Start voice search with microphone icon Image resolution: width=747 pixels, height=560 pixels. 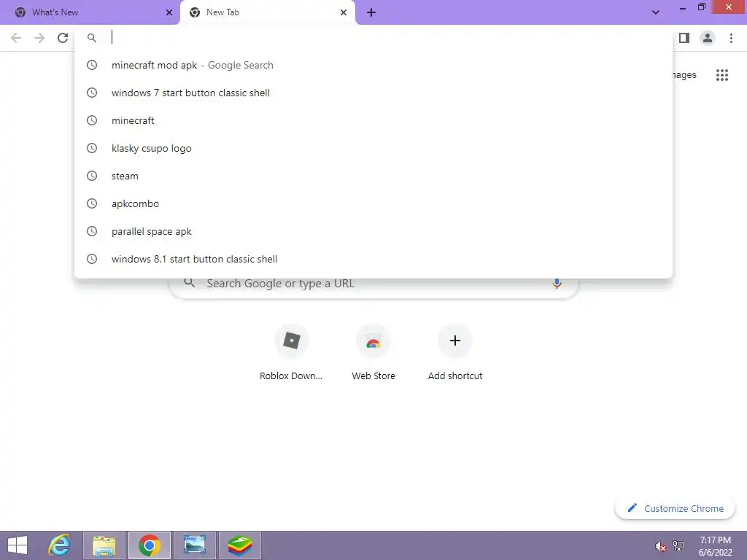click(x=557, y=284)
